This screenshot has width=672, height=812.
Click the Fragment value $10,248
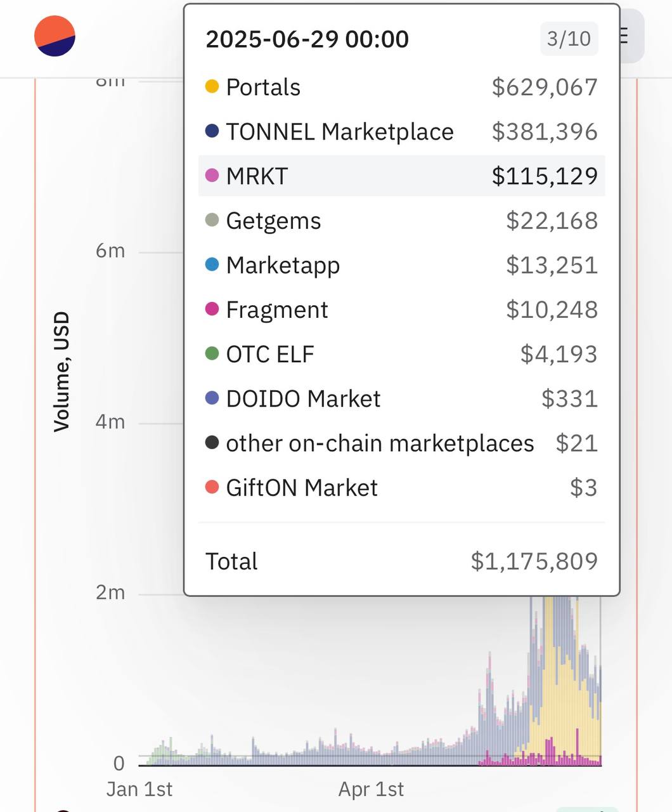[552, 310]
